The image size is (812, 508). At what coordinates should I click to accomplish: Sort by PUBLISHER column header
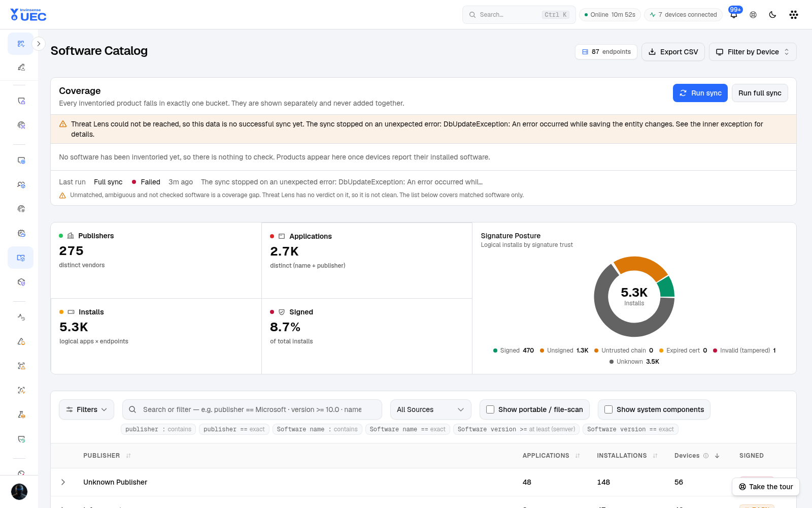coord(107,456)
